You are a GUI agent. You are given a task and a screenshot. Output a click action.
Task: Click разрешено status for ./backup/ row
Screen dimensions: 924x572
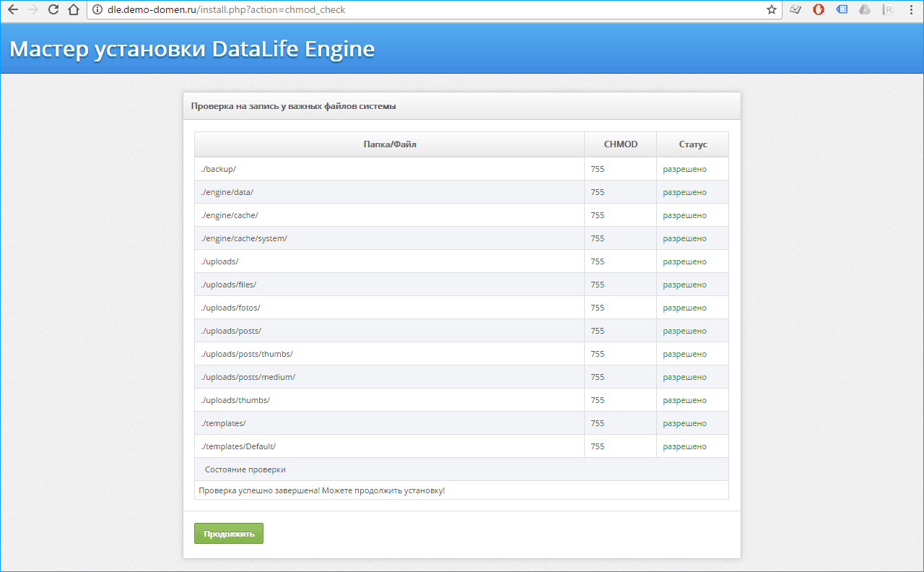coord(684,169)
